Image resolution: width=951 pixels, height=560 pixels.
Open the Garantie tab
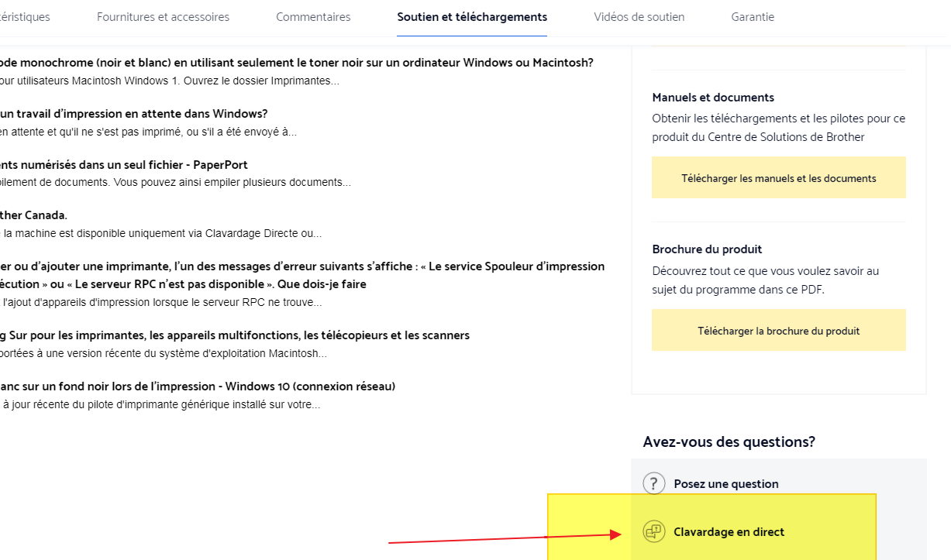click(753, 17)
